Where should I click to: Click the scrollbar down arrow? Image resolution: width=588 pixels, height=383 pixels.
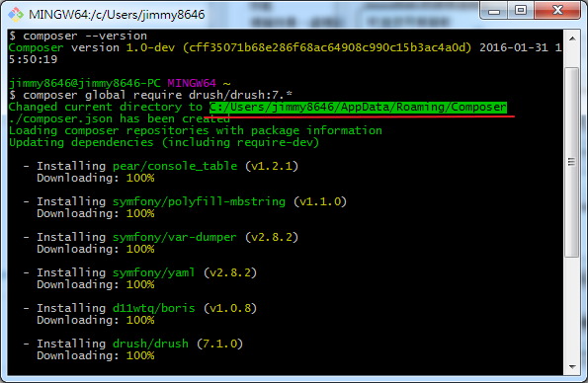pyautogui.click(x=572, y=366)
